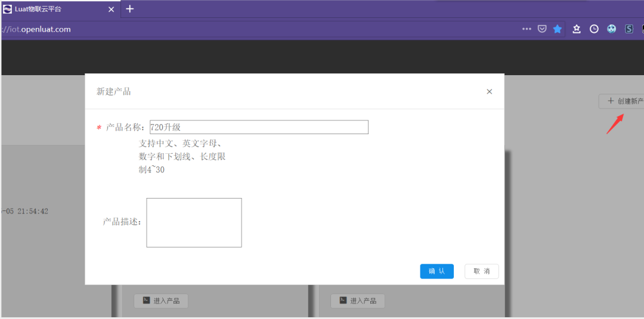The image size is (644, 319).
Task: Click the blue bookmark star icon
Action: 558,29
